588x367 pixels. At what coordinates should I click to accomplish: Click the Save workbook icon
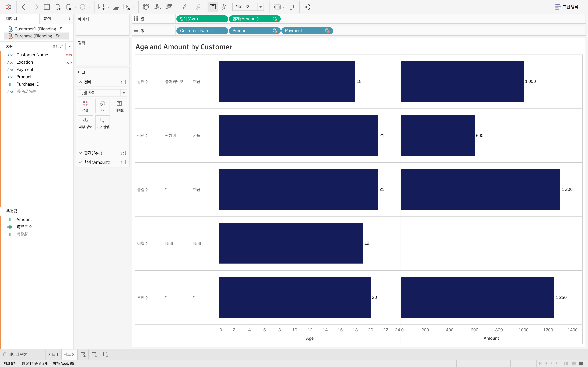click(47, 7)
